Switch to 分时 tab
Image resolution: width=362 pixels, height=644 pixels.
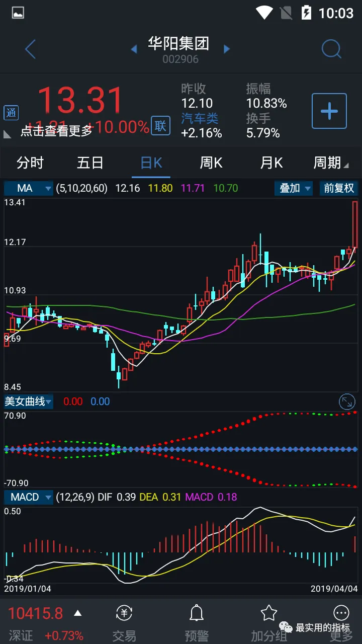tap(30, 163)
